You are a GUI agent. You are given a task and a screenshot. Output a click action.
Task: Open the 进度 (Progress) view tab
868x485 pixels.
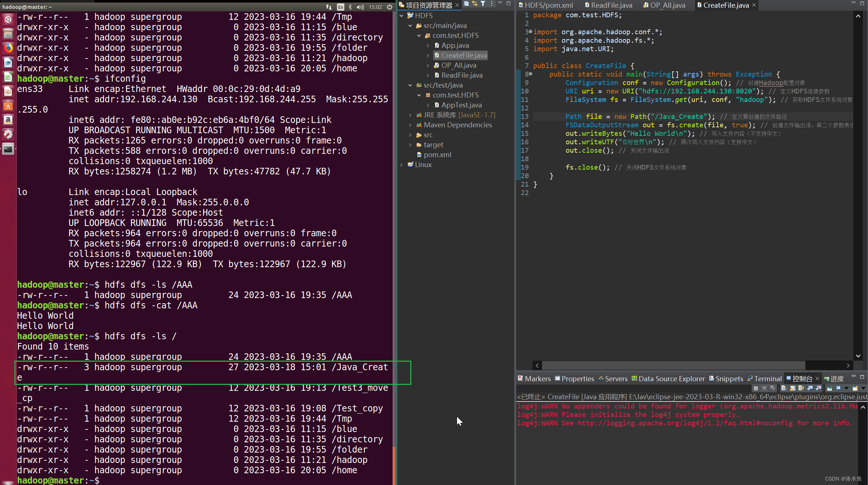pyautogui.click(x=833, y=379)
